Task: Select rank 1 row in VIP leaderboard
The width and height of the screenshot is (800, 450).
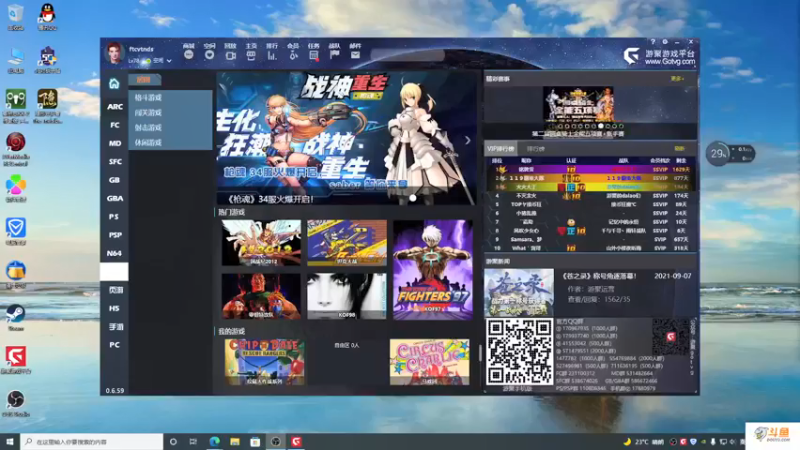Action: point(591,169)
